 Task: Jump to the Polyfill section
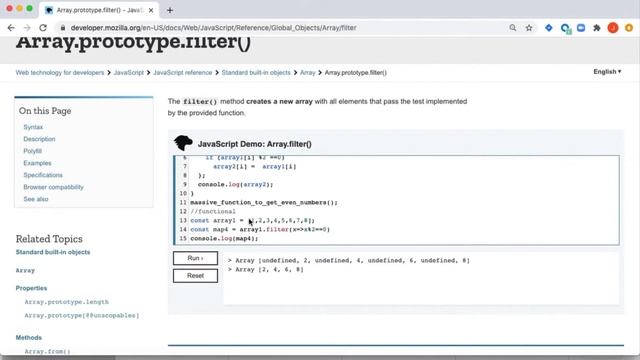pos(33,151)
